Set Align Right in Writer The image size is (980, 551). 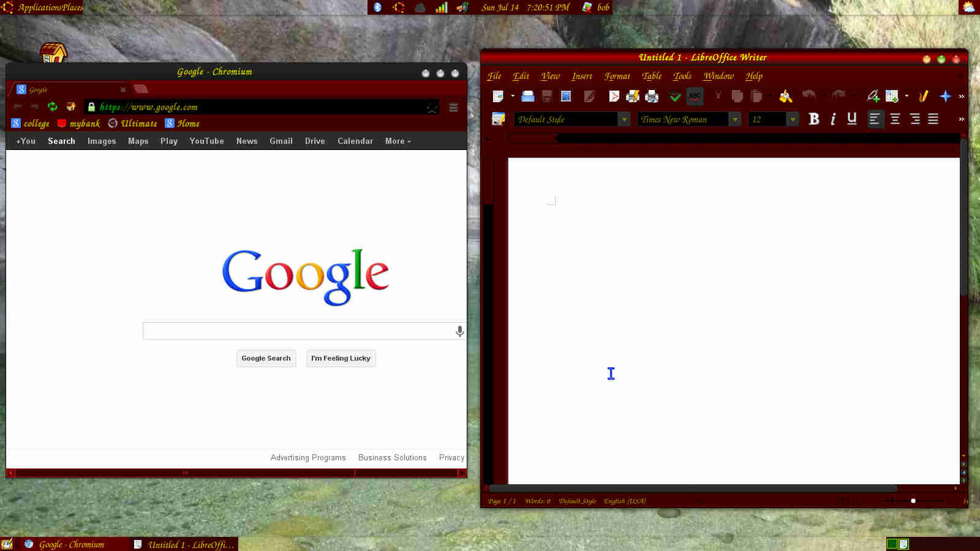(x=914, y=119)
